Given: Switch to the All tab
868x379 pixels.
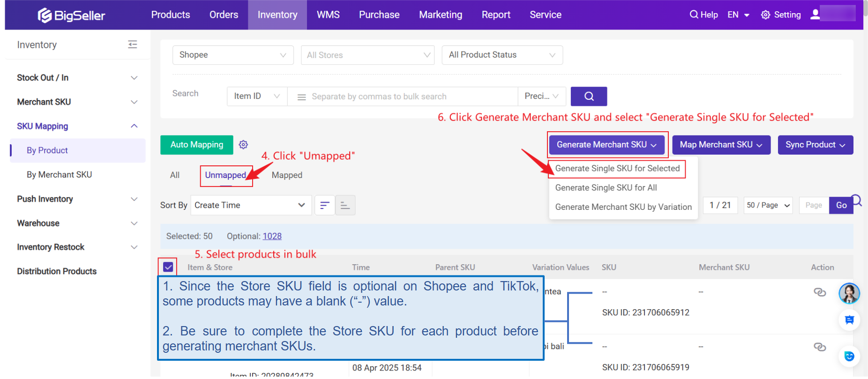Looking at the screenshot, I should (175, 175).
